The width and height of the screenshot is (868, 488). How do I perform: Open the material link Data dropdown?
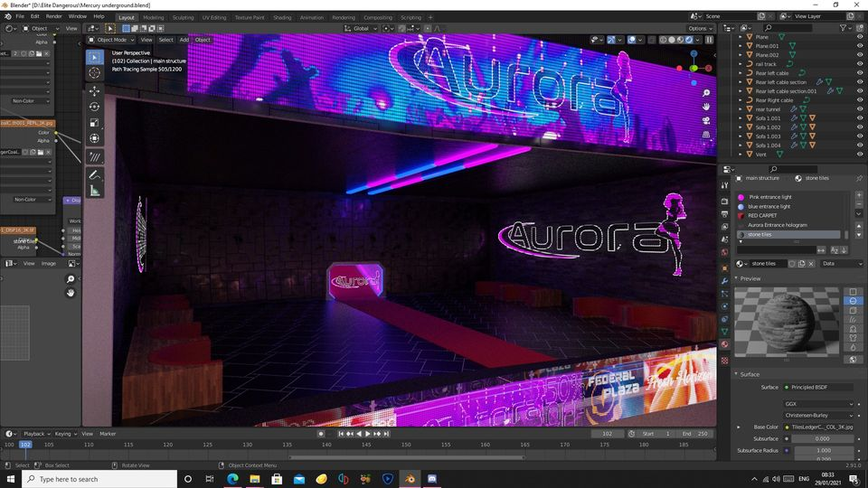pyautogui.click(x=842, y=264)
